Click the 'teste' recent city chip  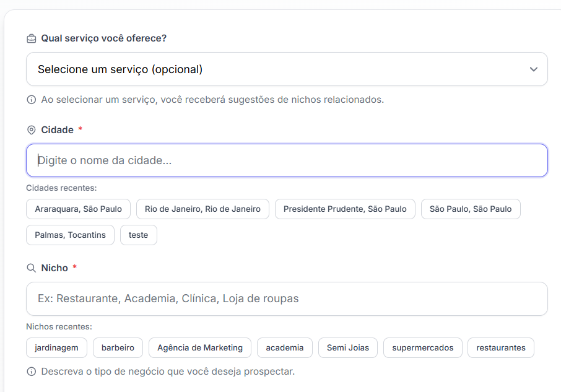pos(139,235)
